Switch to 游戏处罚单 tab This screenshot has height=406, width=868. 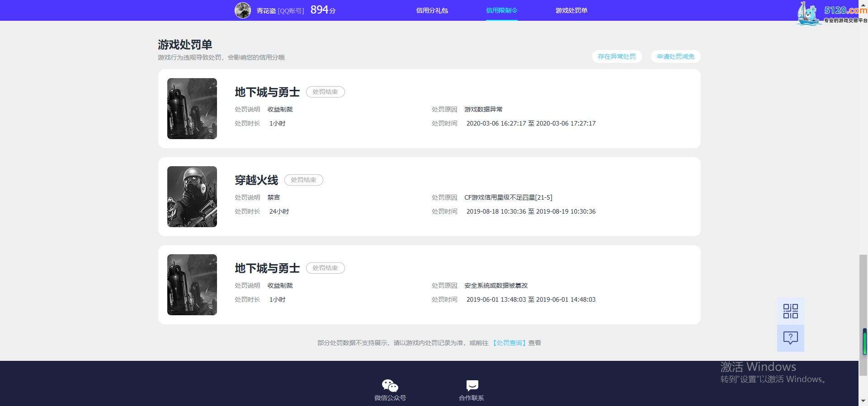pos(571,10)
